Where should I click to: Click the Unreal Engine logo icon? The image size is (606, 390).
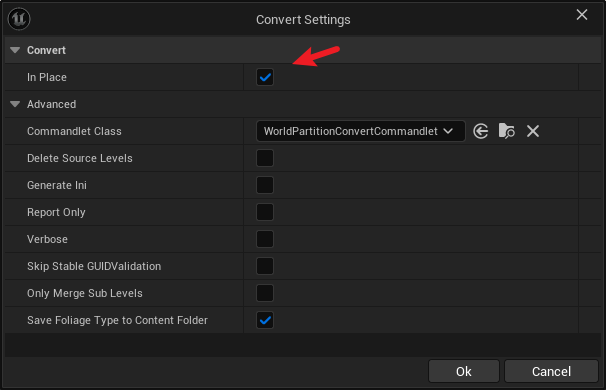point(19,19)
